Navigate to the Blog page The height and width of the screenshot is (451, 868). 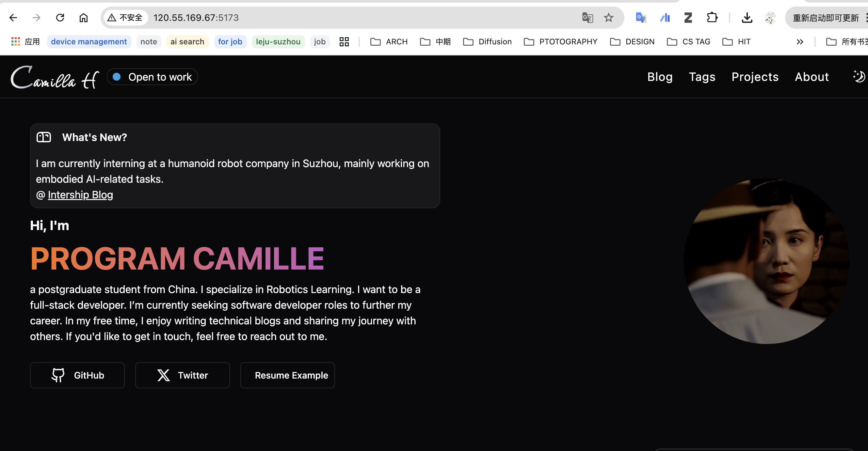(x=659, y=77)
